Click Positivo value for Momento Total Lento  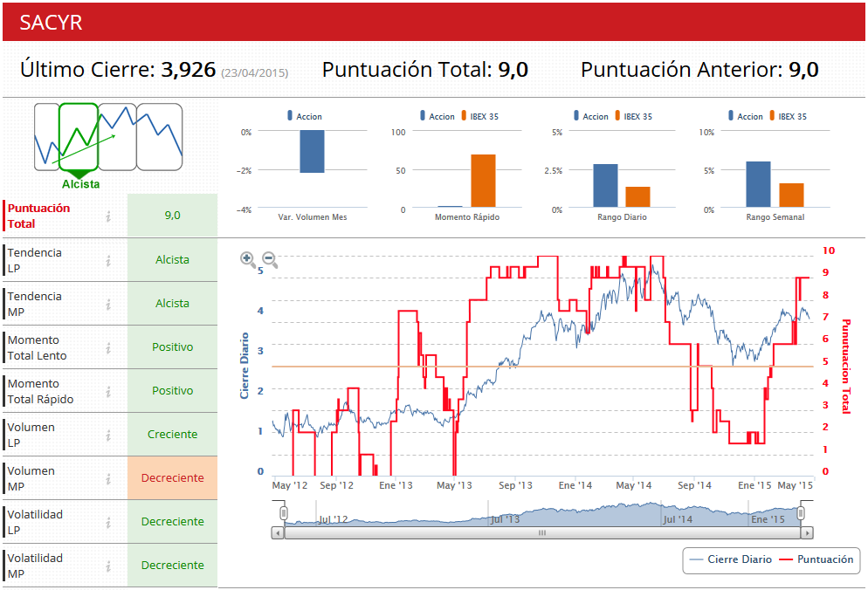[173, 347]
